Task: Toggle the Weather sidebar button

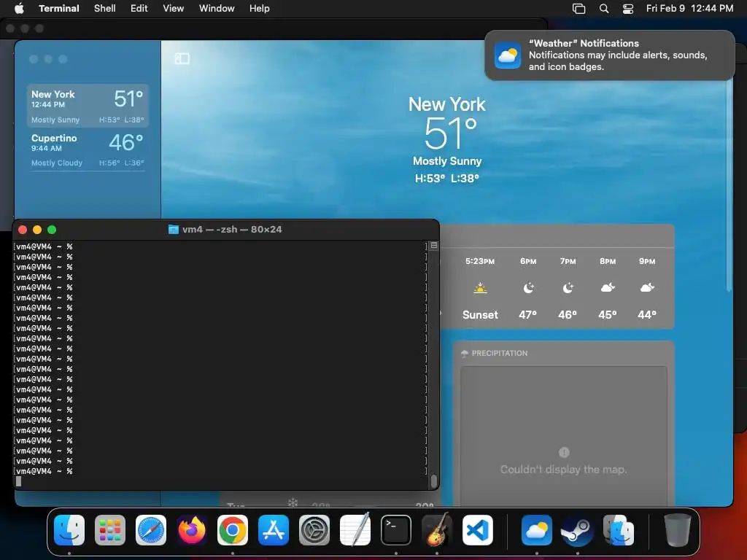Action: click(x=182, y=58)
